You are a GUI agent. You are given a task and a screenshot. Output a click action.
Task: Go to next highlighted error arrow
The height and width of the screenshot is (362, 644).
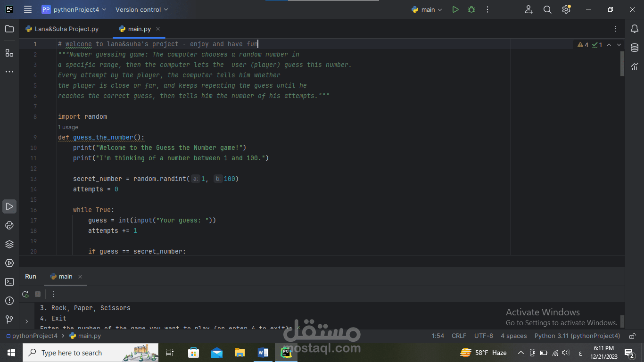click(x=619, y=45)
